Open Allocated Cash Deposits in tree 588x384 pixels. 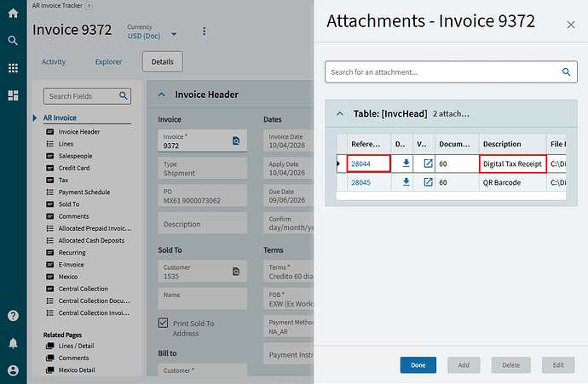(x=91, y=240)
